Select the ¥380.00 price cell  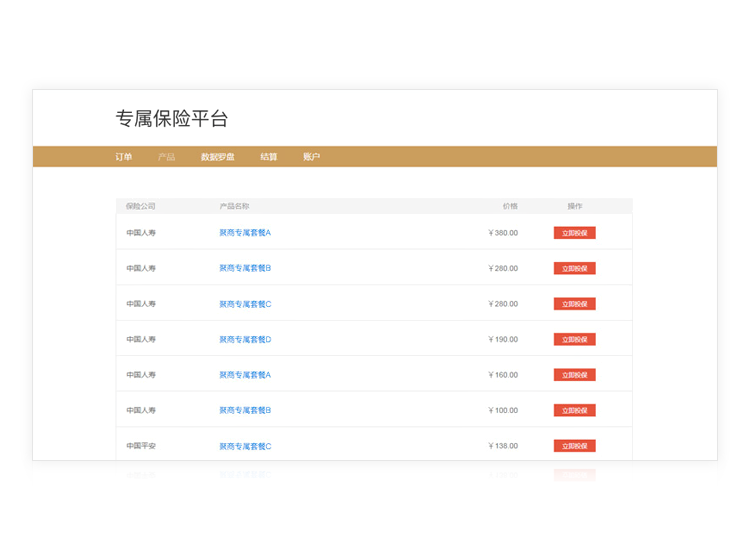point(503,233)
